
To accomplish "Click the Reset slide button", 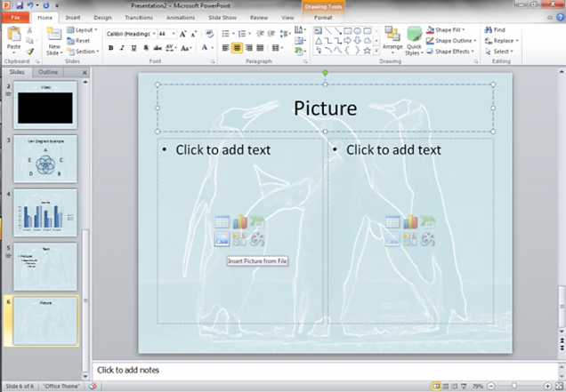I will 81,41.
